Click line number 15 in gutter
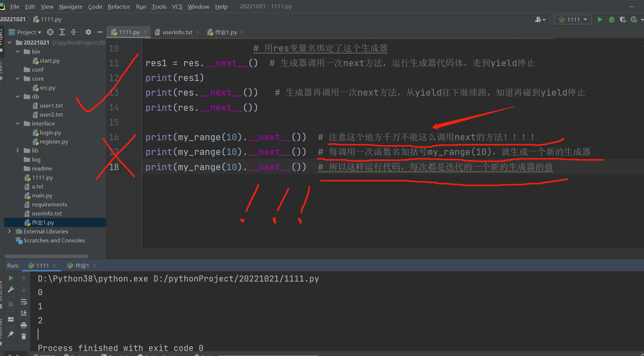The width and height of the screenshot is (644, 356). (x=114, y=122)
